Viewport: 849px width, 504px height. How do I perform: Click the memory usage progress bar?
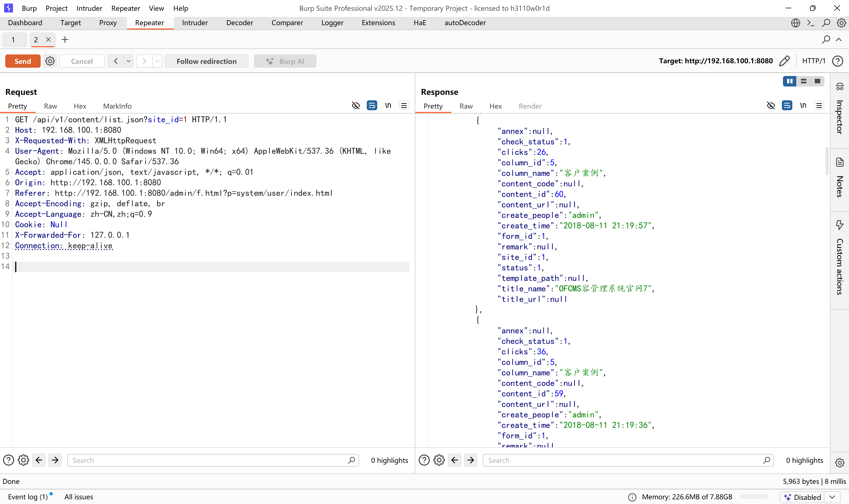[754, 497]
